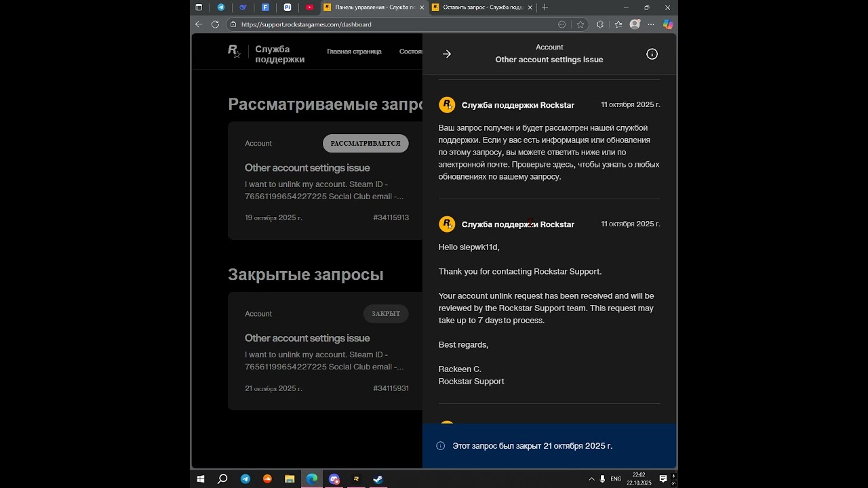Open the closed request card #34115931
This screenshot has width=868, height=488.
pyautogui.click(x=325, y=351)
